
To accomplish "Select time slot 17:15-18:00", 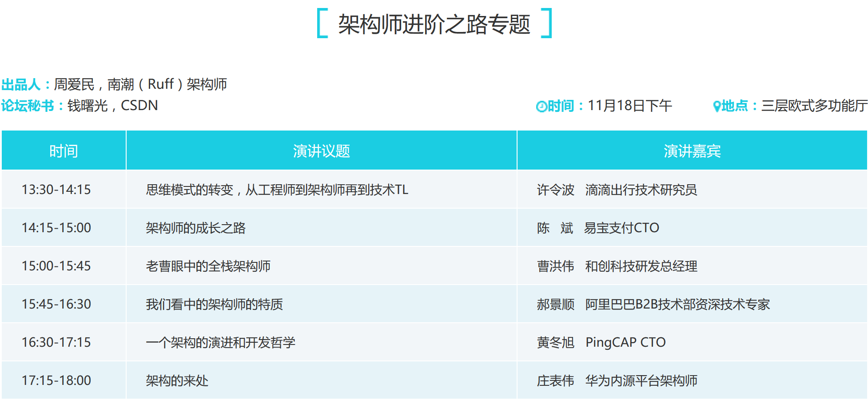I will coord(56,380).
